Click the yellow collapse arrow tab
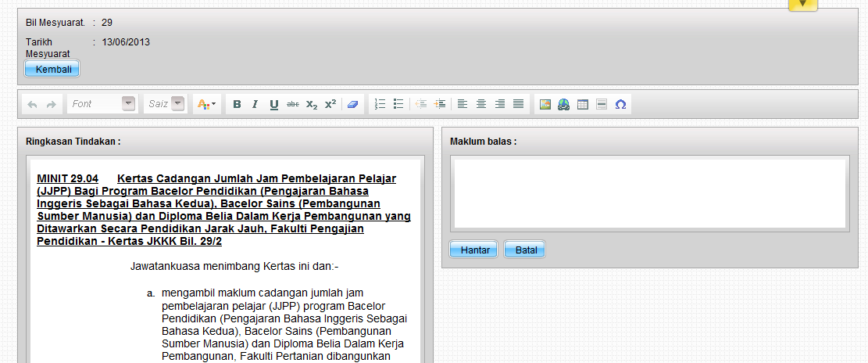The height and width of the screenshot is (363, 868). click(x=803, y=5)
